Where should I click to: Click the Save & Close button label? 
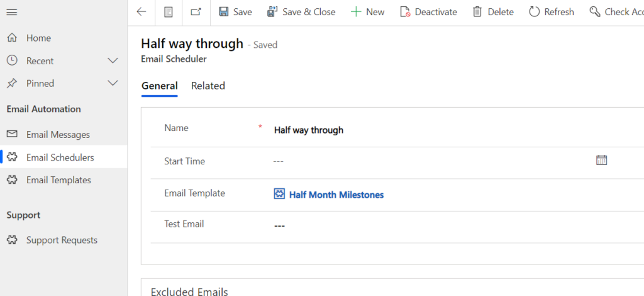click(309, 13)
